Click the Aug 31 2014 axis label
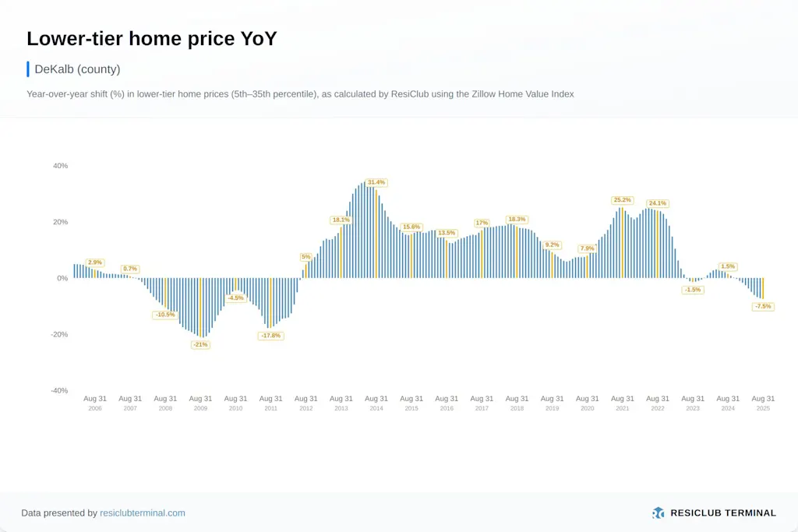This screenshot has width=798, height=532. (x=376, y=403)
